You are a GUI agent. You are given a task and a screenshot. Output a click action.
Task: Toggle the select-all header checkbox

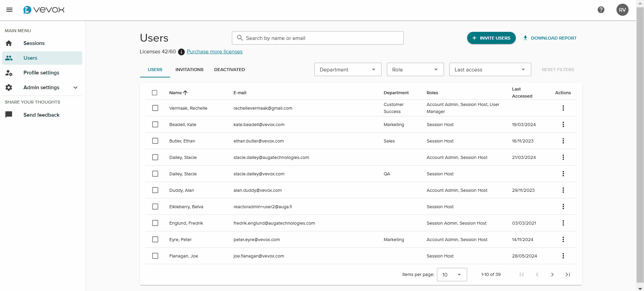155,93
